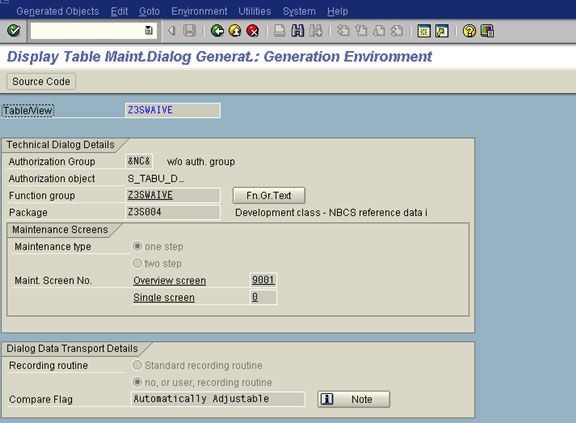The image size is (576, 423).
Task: Click the Print icon in toolbar
Action: tap(280, 31)
